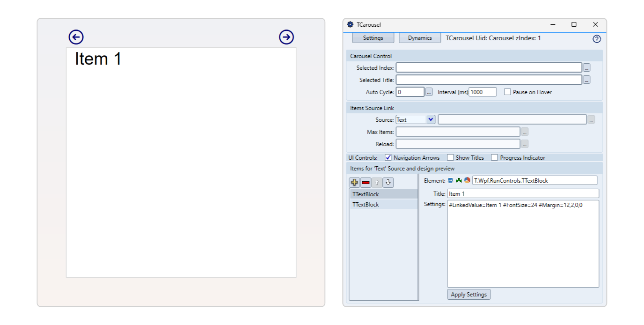Open help via question mark icon

click(596, 39)
